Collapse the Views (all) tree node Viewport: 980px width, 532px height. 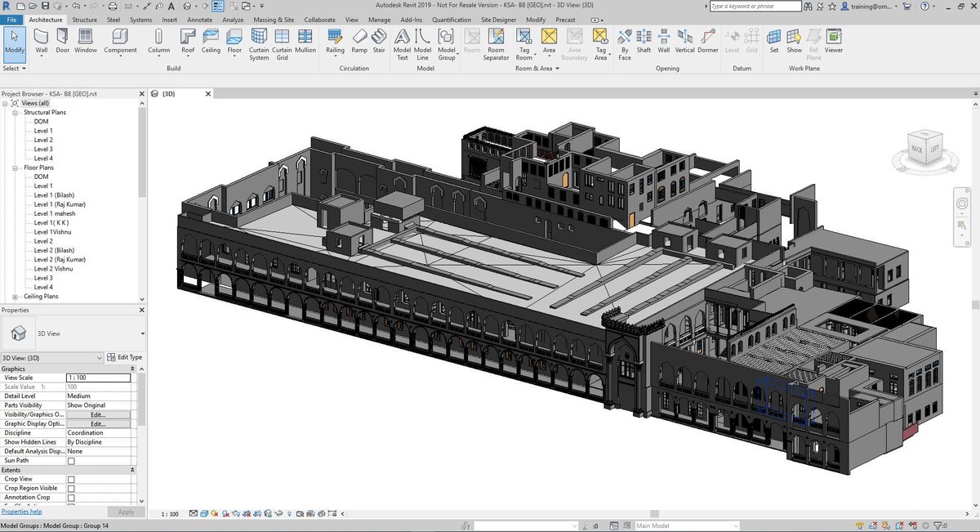6,103
